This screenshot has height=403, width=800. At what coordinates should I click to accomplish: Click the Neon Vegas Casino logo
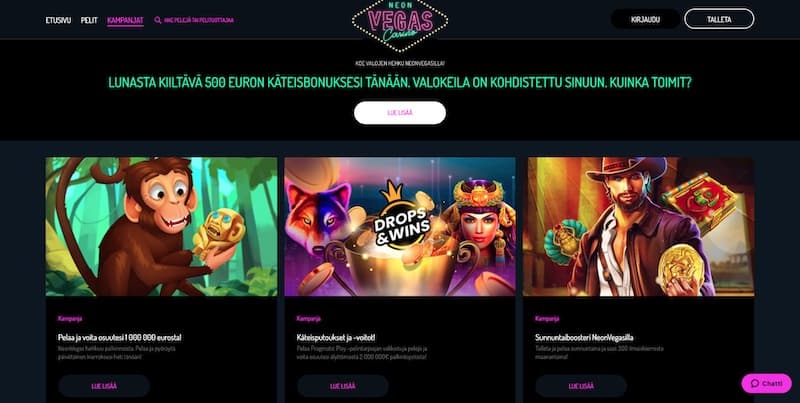coord(399,24)
